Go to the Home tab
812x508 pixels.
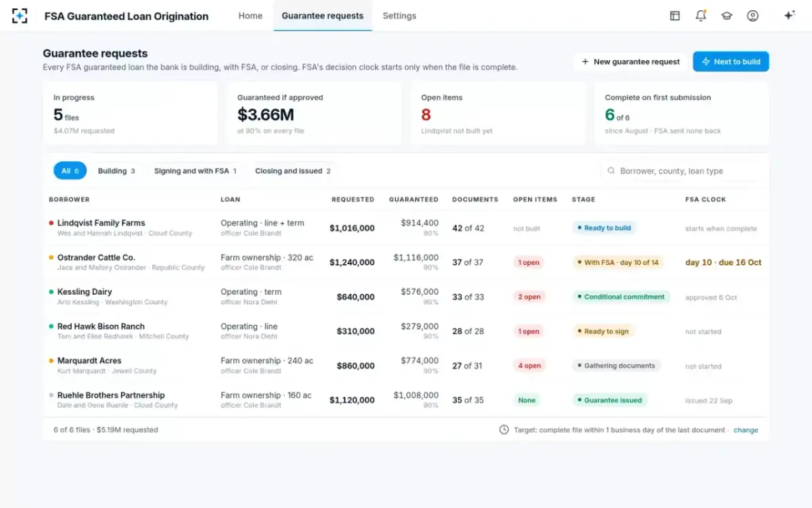click(x=250, y=16)
